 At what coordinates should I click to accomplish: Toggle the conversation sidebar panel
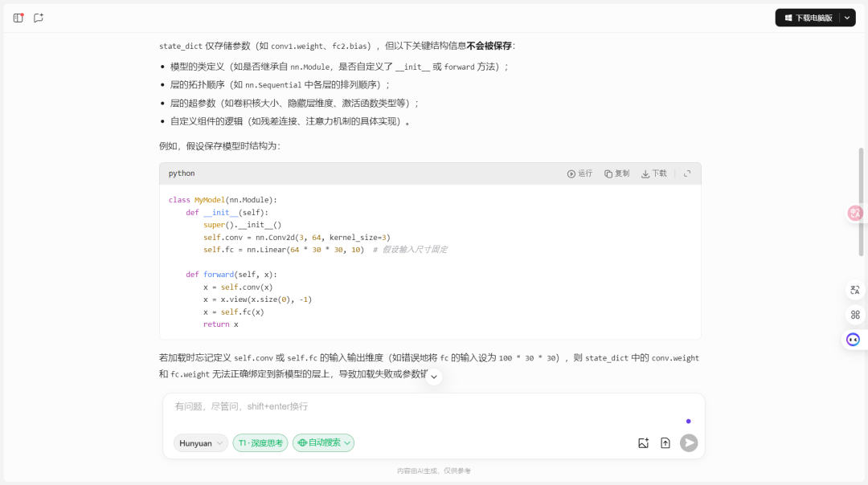[18, 18]
